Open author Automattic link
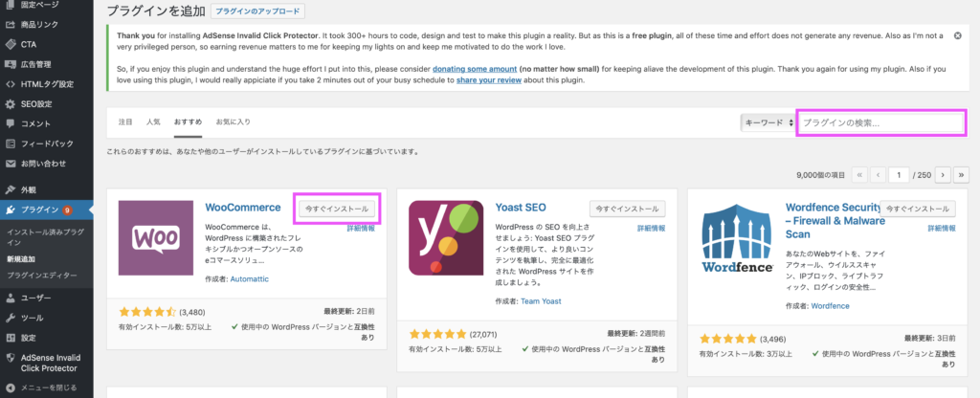The width and height of the screenshot is (980, 398). pos(250,279)
